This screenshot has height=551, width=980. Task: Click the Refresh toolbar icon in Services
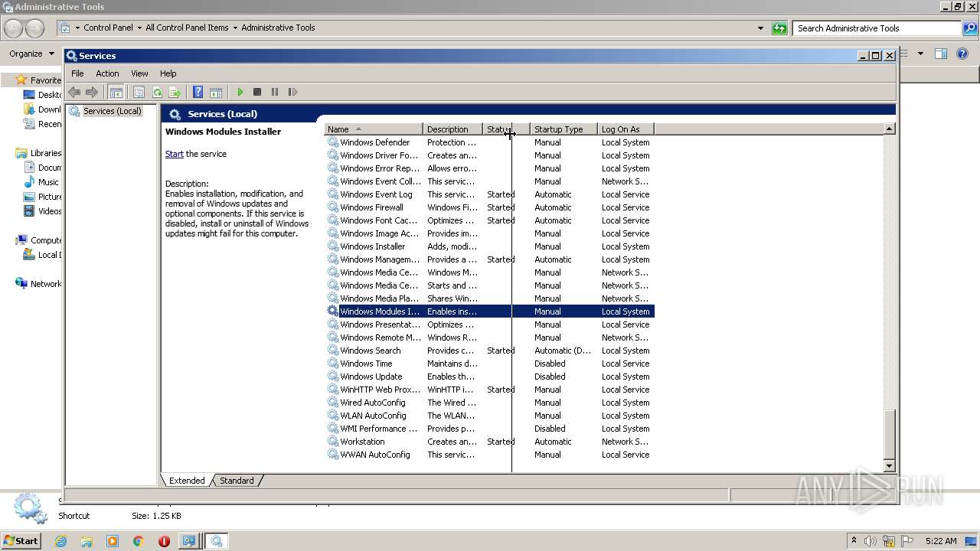click(x=157, y=92)
